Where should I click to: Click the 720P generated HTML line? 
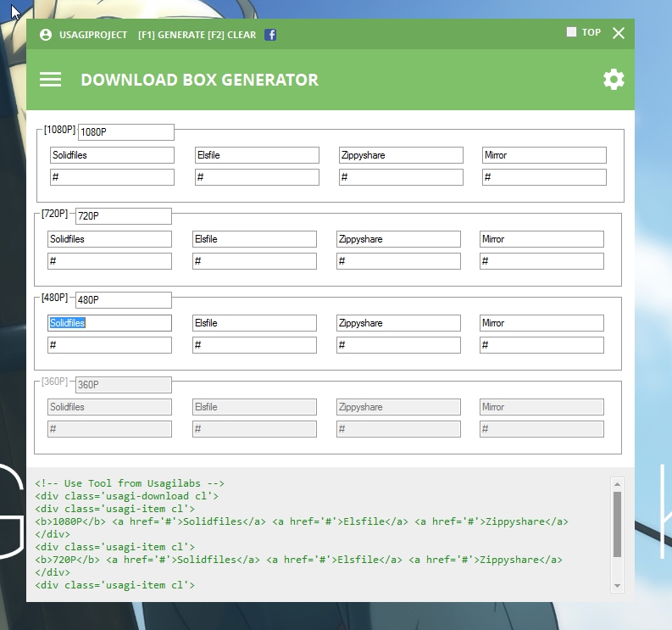tap(299, 560)
